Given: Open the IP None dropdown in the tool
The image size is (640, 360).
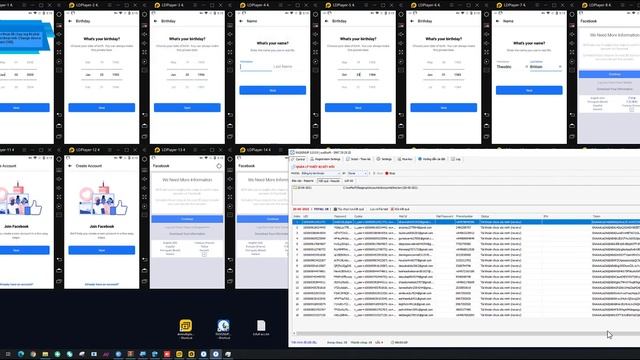Looking at the screenshot, I should click(358, 173).
